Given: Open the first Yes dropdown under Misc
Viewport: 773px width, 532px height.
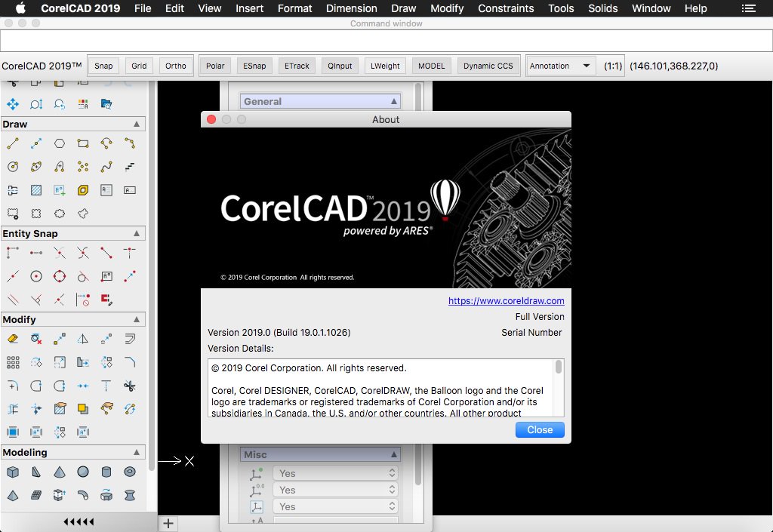Looking at the screenshot, I should (335, 473).
